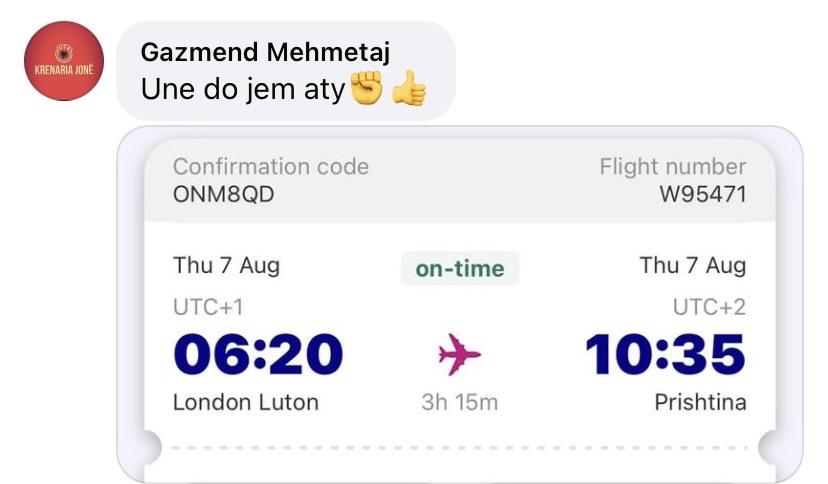Click the 3h 15m flight duration
The height and width of the screenshot is (484, 828).
tap(459, 403)
